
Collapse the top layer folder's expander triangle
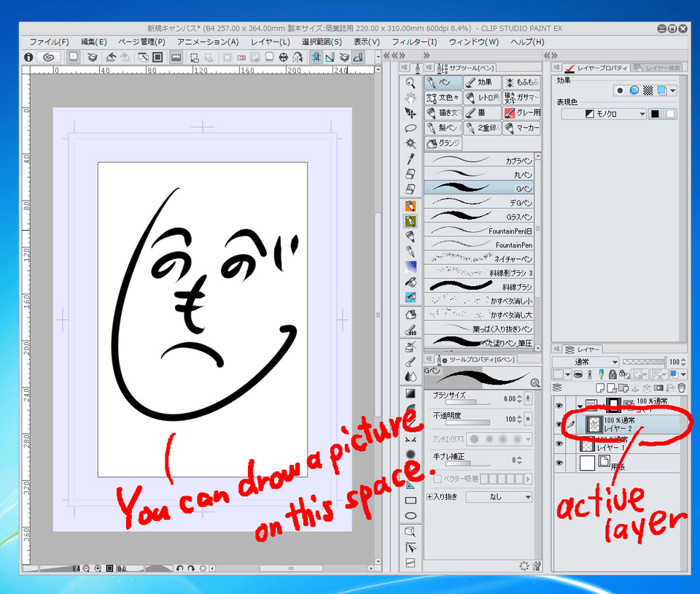579,406
